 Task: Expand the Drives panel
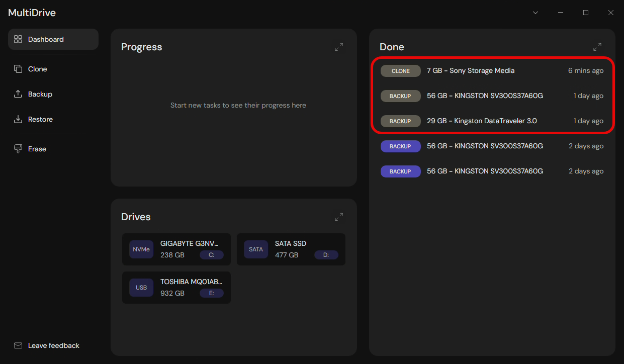click(339, 217)
